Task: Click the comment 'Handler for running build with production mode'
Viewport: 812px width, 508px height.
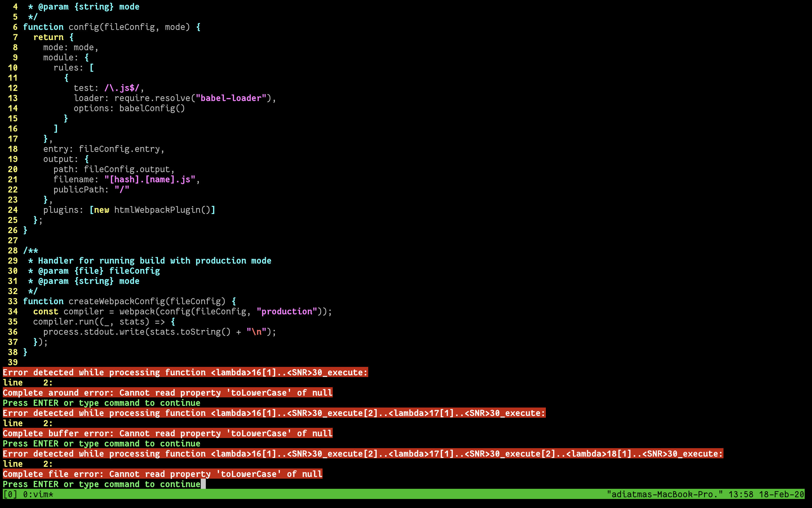Action: coord(155,261)
